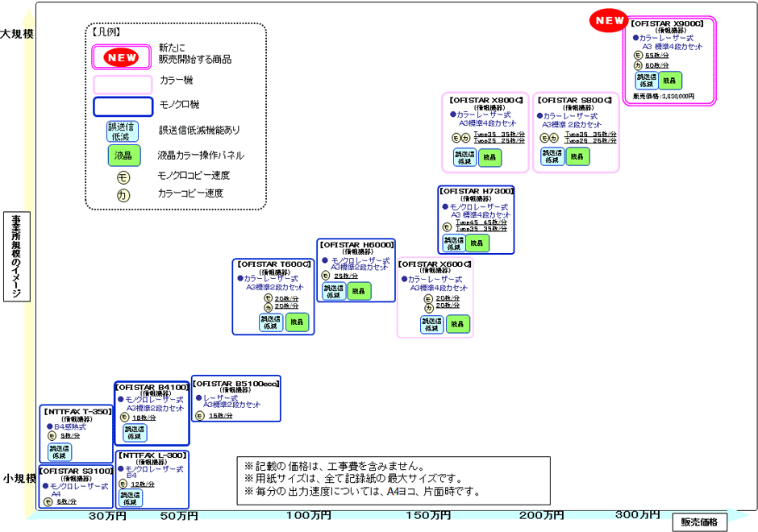Click the 誤送信低減 badge on the OFISTAR X600C card
Viewport: 758px width, 532px height.
(431, 324)
